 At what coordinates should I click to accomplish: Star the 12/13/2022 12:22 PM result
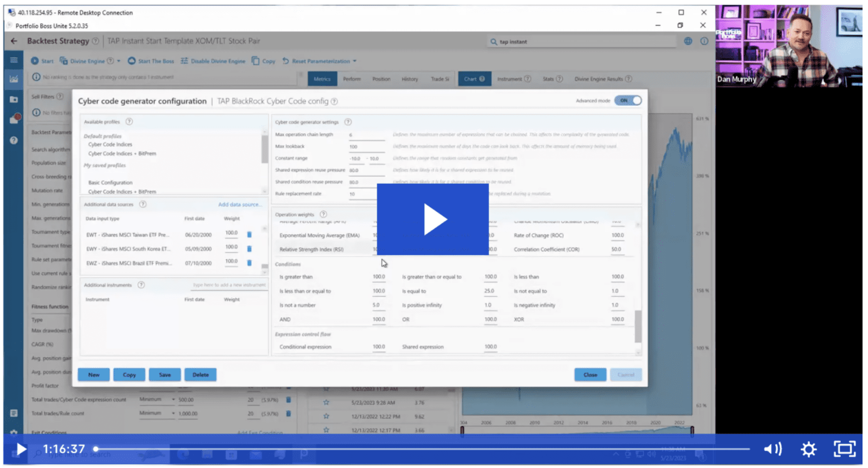click(x=326, y=416)
